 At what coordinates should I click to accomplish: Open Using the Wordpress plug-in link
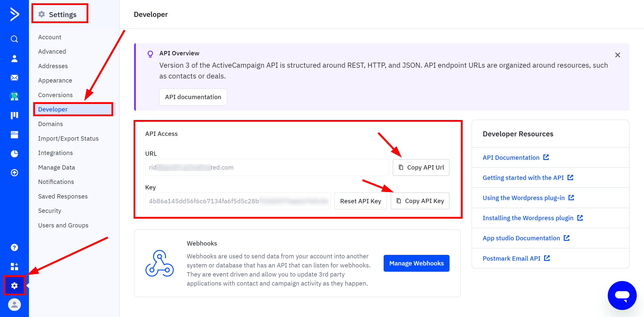coord(524,198)
